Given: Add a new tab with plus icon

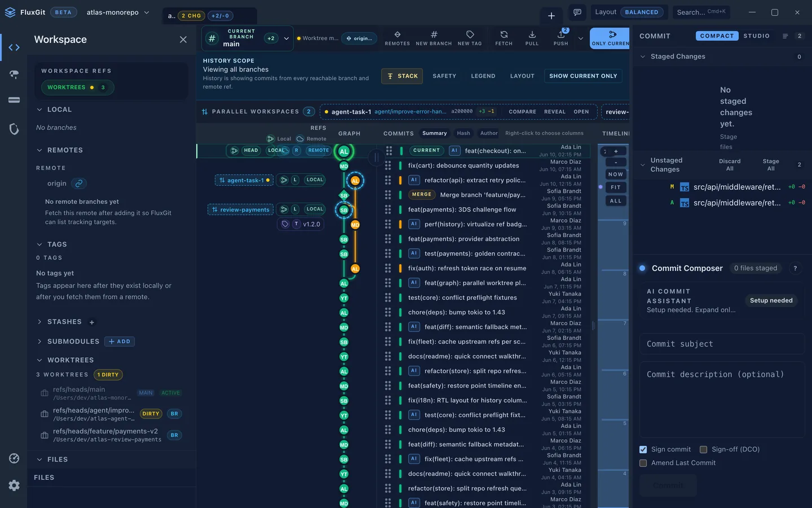Looking at the screenshot, I should pos(551,15).
